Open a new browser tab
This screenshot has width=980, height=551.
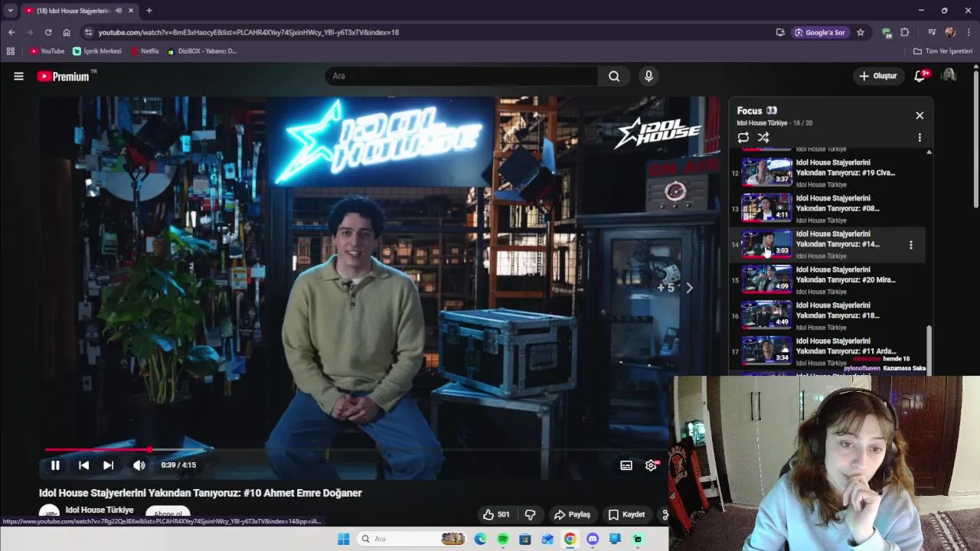pos(149,11)
